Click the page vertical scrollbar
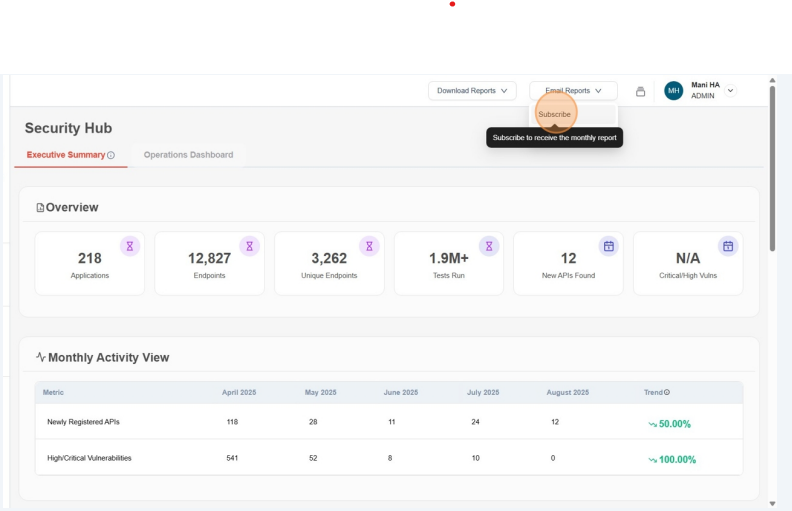This screenshot has width=792, height=511. point(771,170)
